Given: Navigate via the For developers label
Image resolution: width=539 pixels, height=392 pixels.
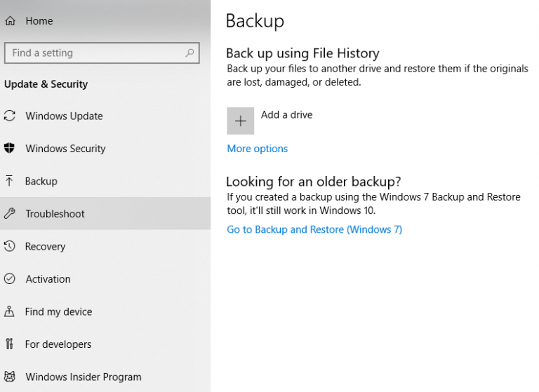Looking at the screenshot, I should tap(58, 344).
